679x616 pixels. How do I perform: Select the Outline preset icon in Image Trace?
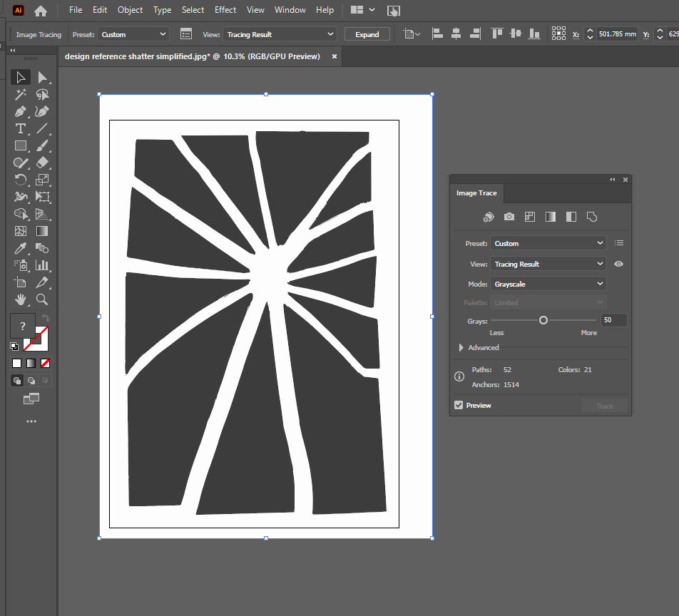coord(592,216)
